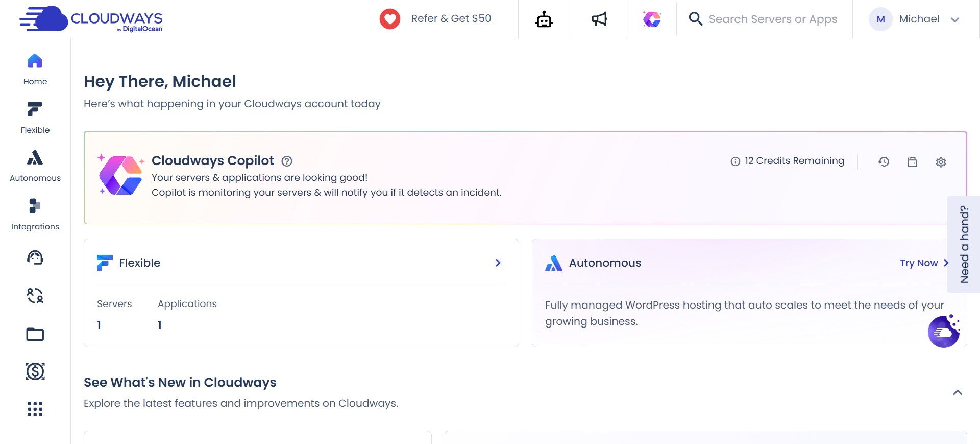Open the announcements megaphone icon
The image size is (980, 444).
coord(599,19)
